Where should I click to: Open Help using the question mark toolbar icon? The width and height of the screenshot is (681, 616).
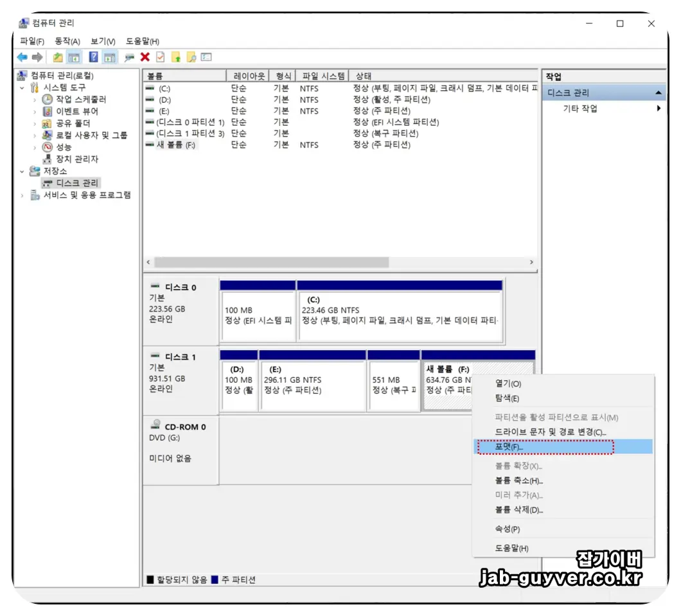click(x=94, y=57)
